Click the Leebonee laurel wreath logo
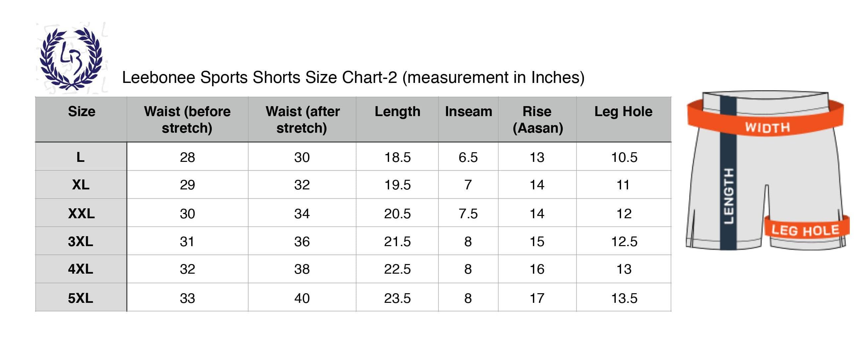 (x=71, y=58)
